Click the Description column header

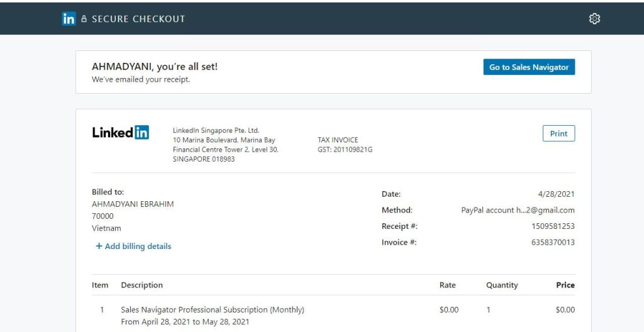click(x=142, y=285)
